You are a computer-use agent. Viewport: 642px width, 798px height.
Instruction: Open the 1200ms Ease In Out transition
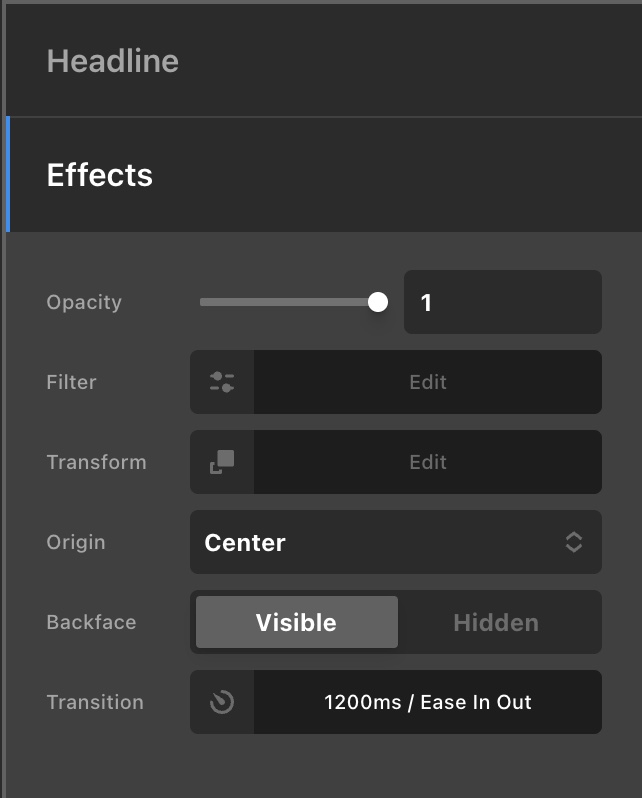click(428, 702)
